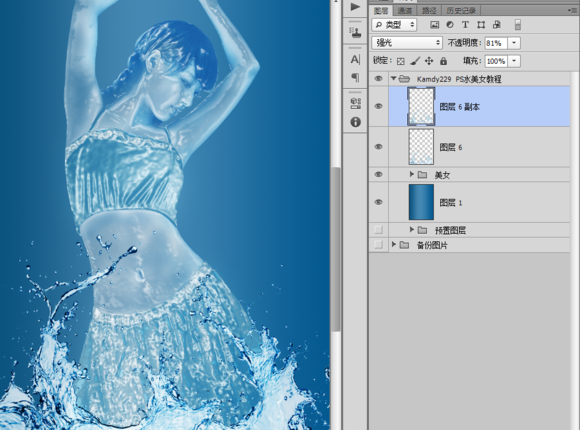Select the 图层 6 layer thumbnail

pos(421,147)
